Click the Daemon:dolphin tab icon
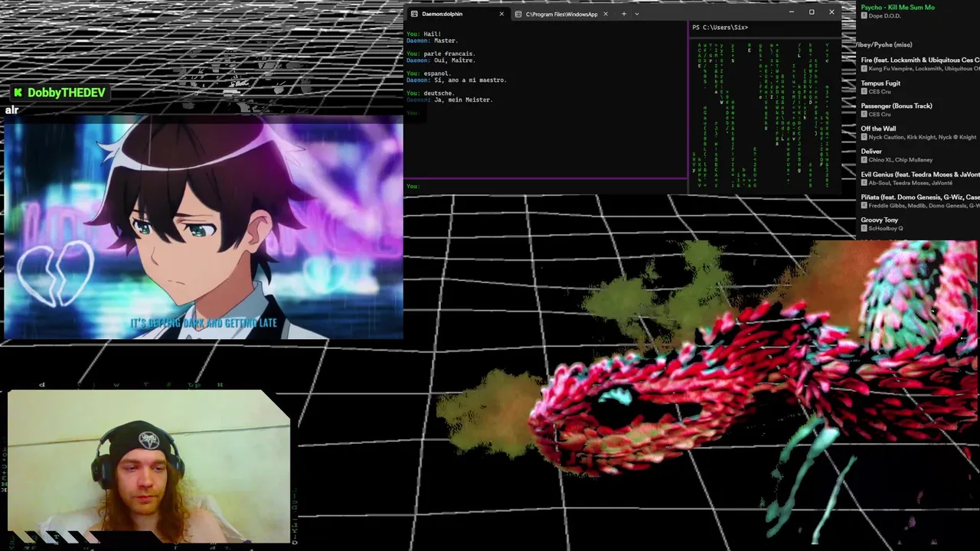The image size is (980, 551). point(414,14)
